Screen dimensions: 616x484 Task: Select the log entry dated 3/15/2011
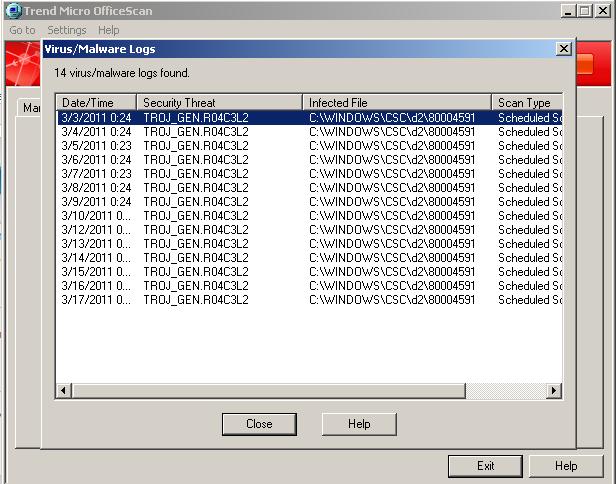[x=310, y=272]
